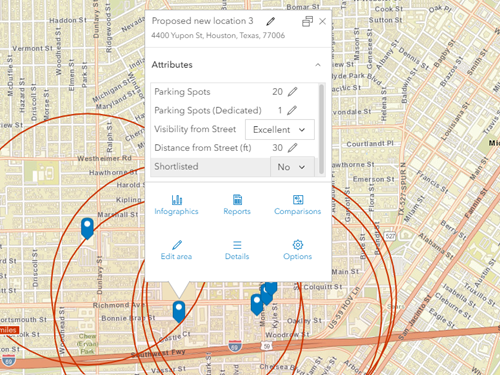Click the Parking Spots (Dedicated) label

pyautogui.click(x=208, y=110)
